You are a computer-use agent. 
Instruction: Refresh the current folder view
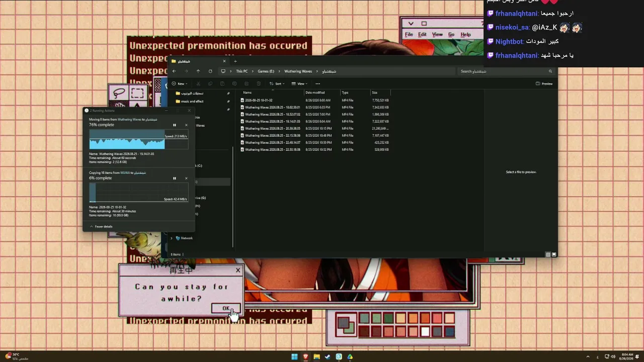click(210, 71)
